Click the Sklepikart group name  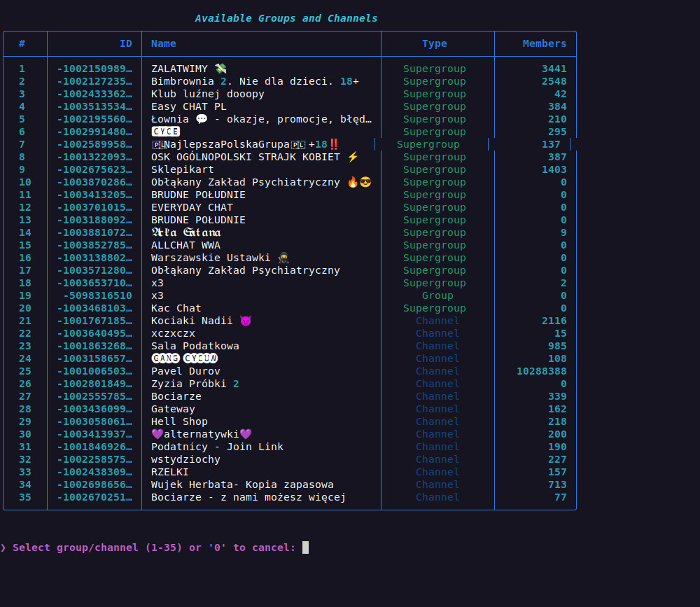tap(183, 169)
